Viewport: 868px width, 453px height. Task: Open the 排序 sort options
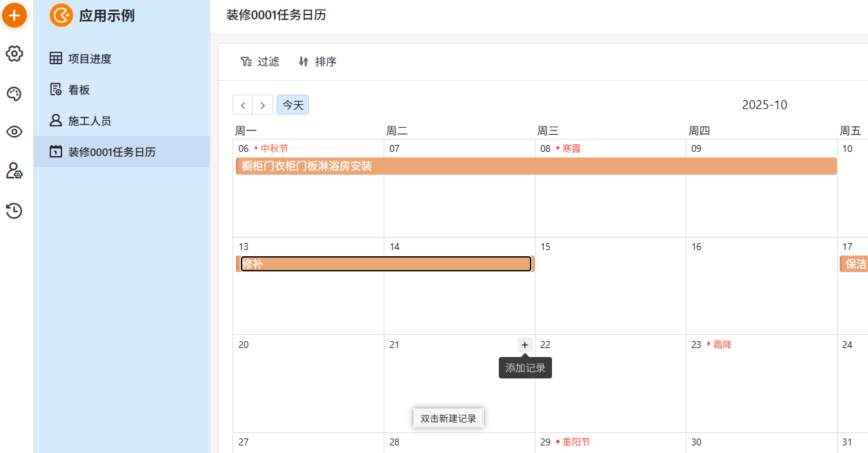pyautogui.click(x=317, y=61)
